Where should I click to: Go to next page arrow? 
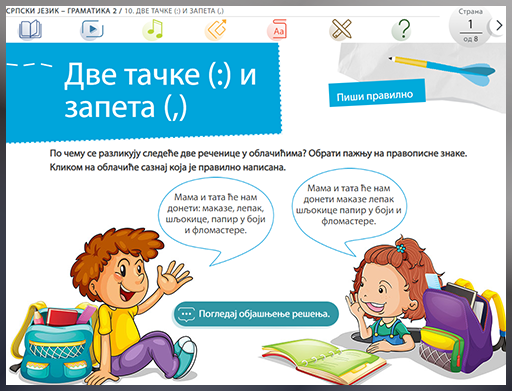click(499, 25)
